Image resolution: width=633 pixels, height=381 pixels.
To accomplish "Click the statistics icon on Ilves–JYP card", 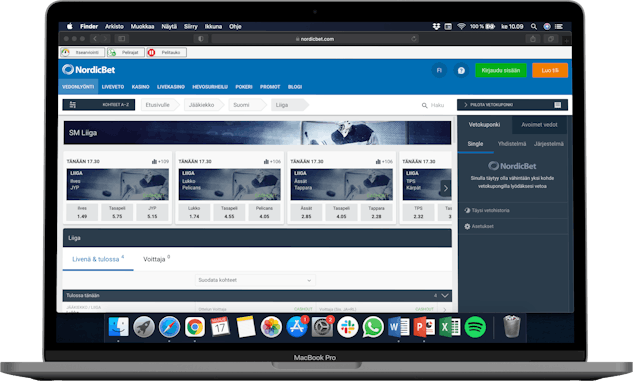I will click(x=154, y=161).
